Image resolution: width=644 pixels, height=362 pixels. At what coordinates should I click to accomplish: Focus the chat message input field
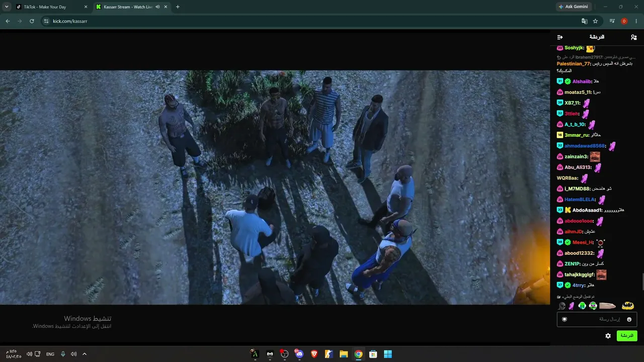[x=597, y=319]
